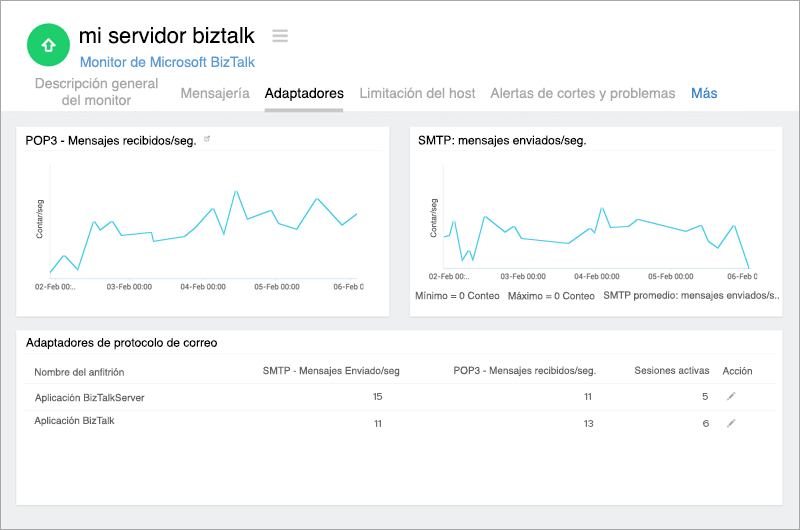The width and height of the screenshot is (800, 530).
Task: Click Sesiones activas column header
Action: click(x=671, y=371)
